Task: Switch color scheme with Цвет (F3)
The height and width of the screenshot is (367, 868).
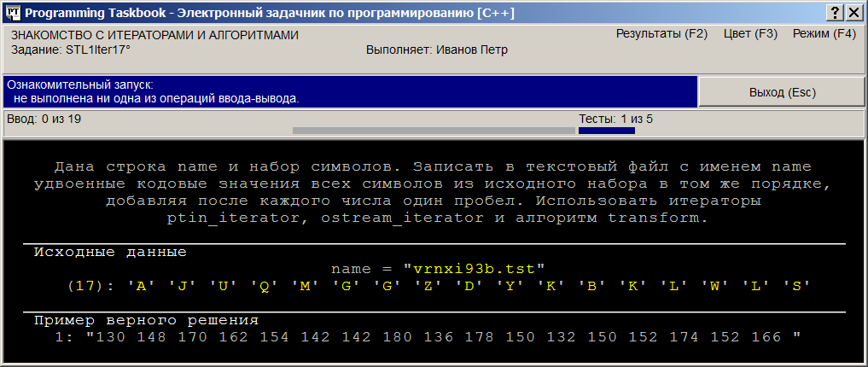Action: coord(750,34)
